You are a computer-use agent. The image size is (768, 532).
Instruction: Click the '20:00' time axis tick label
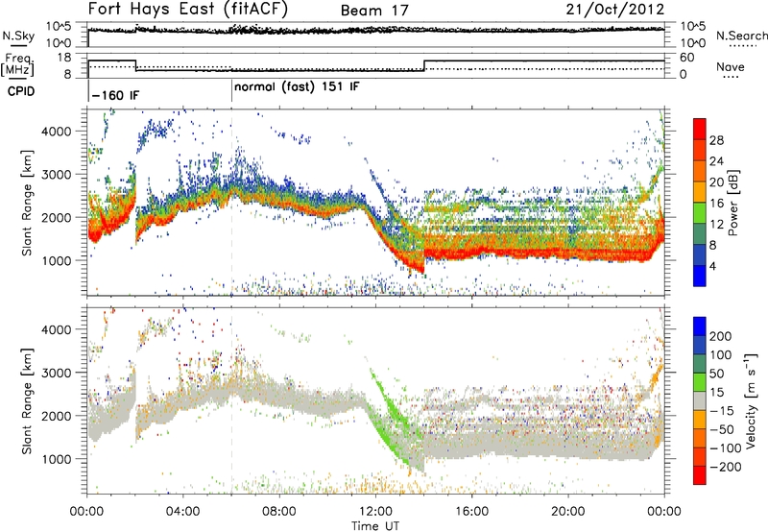pos(567,512)
